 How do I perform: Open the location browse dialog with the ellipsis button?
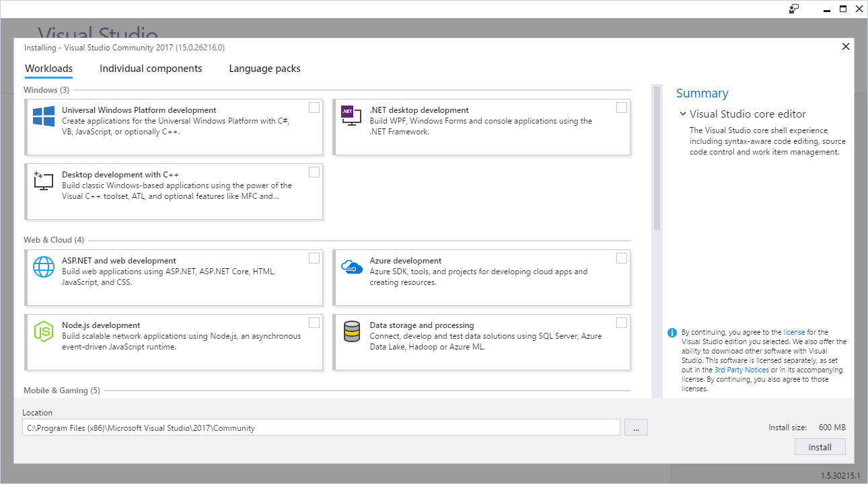point(636,427)
